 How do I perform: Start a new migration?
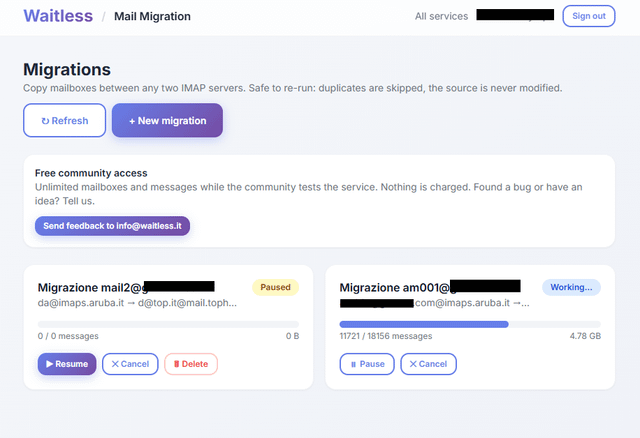pyautogui.click(x=167, y=120)
